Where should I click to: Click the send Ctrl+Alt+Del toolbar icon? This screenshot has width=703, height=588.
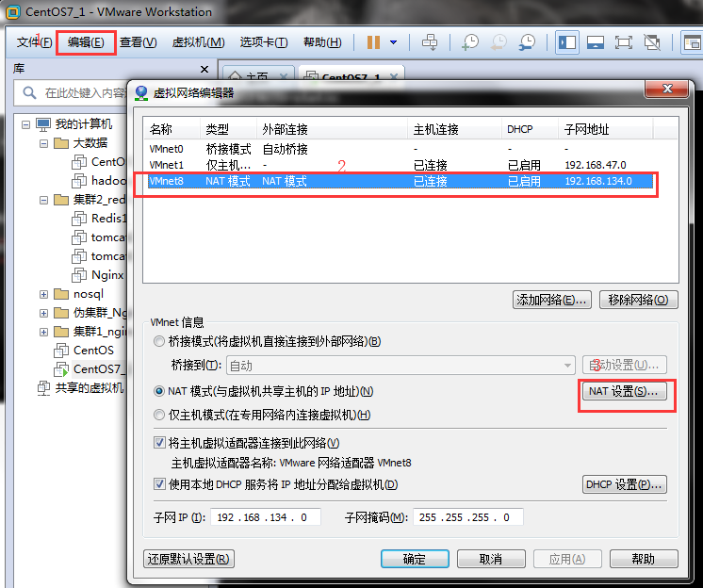tap(430, 42)
